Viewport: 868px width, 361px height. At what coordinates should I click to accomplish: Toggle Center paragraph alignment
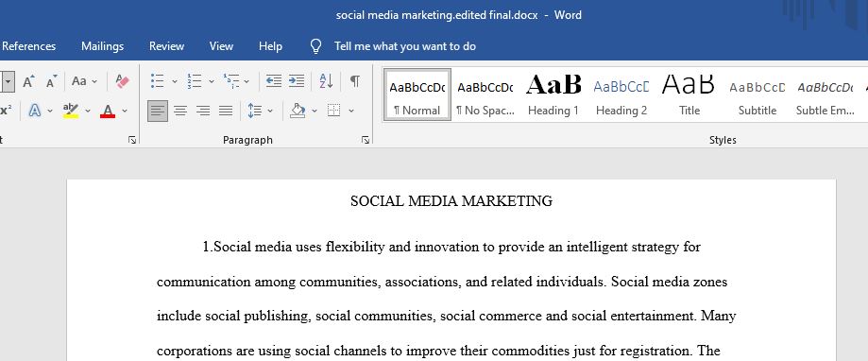(180, 112)
